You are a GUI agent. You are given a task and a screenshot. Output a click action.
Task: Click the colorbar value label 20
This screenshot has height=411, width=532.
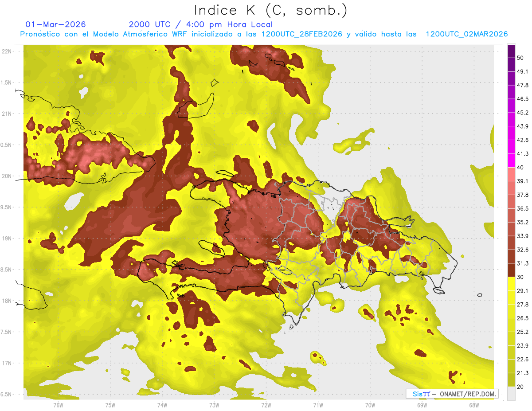520,387
